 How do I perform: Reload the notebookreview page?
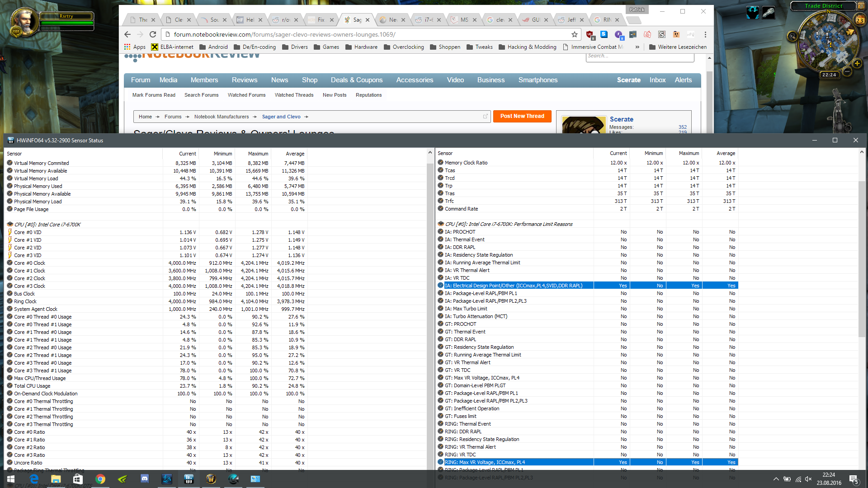pos(153,34)
